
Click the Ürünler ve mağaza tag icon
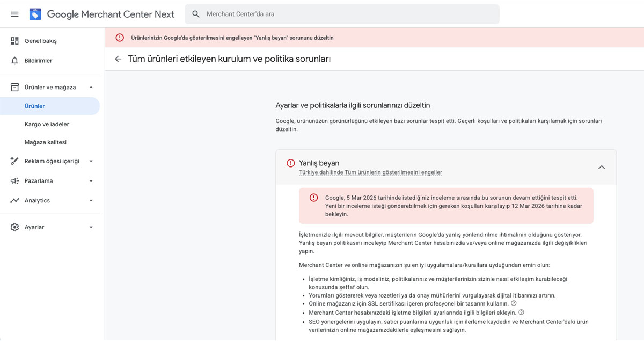pos(15,86)
